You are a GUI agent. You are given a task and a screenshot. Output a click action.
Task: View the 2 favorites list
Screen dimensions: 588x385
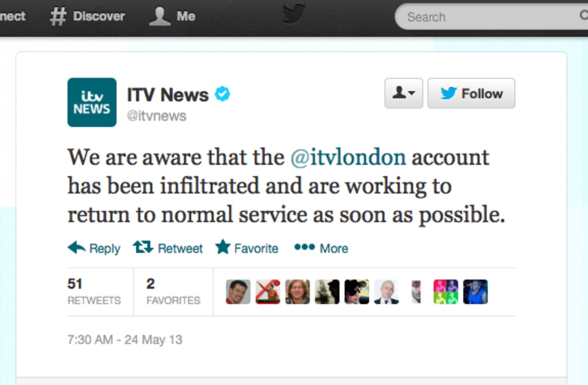173,291
